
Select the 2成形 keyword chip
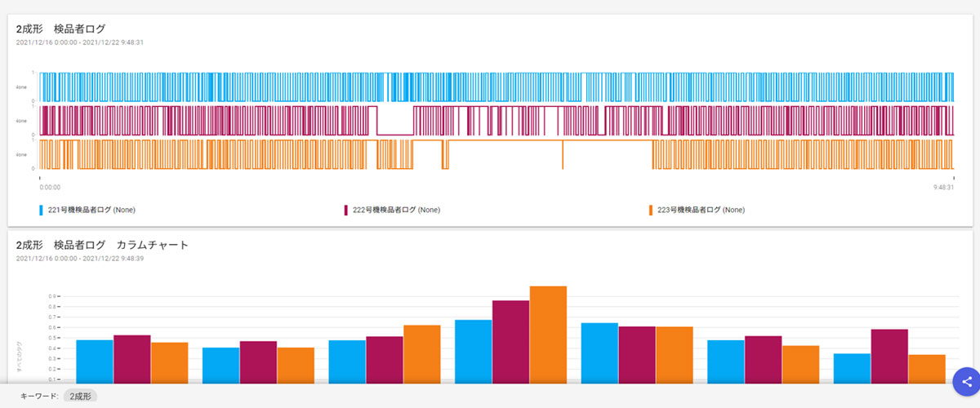point(80,396)
